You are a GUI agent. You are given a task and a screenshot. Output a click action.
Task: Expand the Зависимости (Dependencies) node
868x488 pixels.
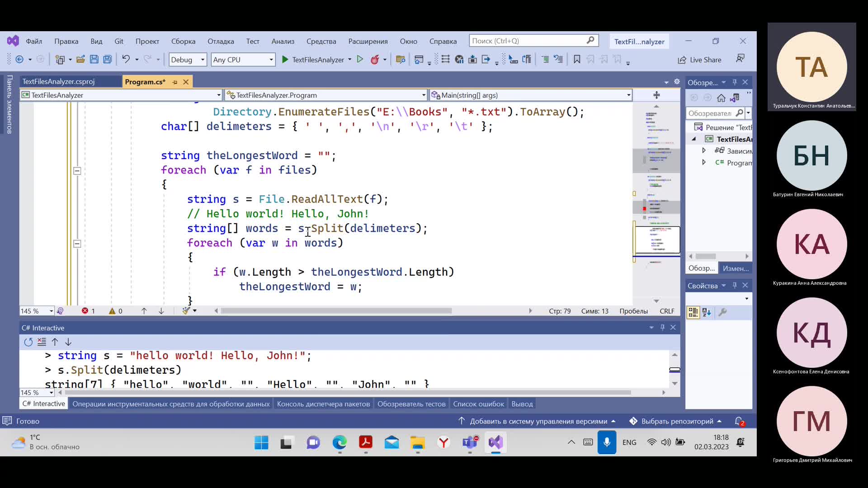click(704, 150)
